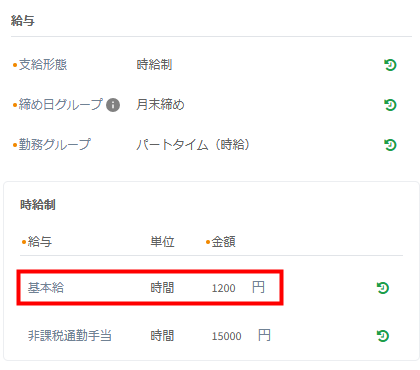Open history for 締め日グループ row
420x370 pixels.
click(x=390, y=105)
